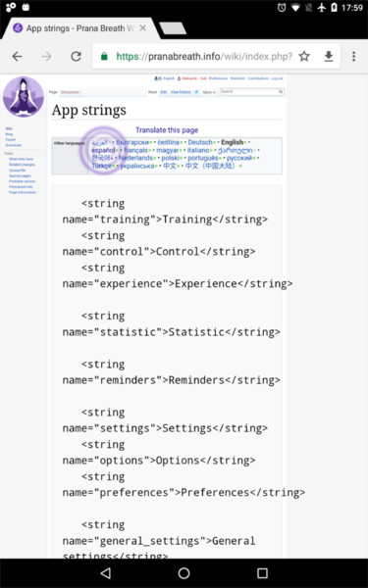This screenshot has height=588, width=368.
Task: Bookmark this page with the star icon
Action: coord(304,57)
